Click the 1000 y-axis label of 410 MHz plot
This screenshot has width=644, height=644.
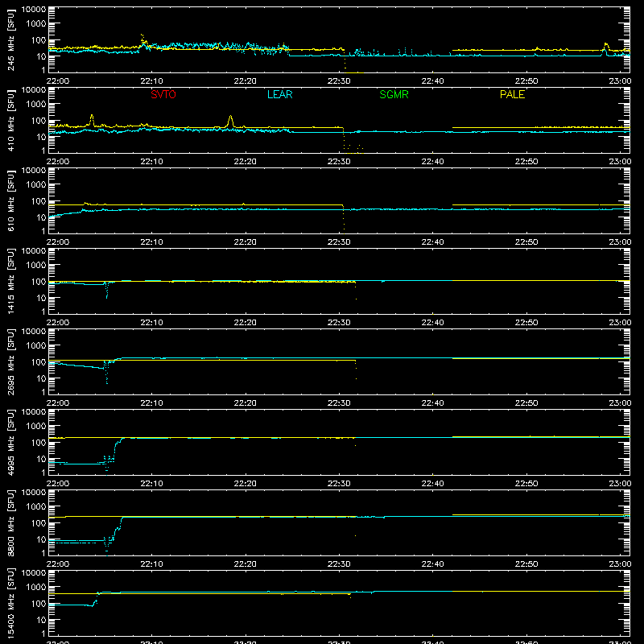click(x=36, y=105)
